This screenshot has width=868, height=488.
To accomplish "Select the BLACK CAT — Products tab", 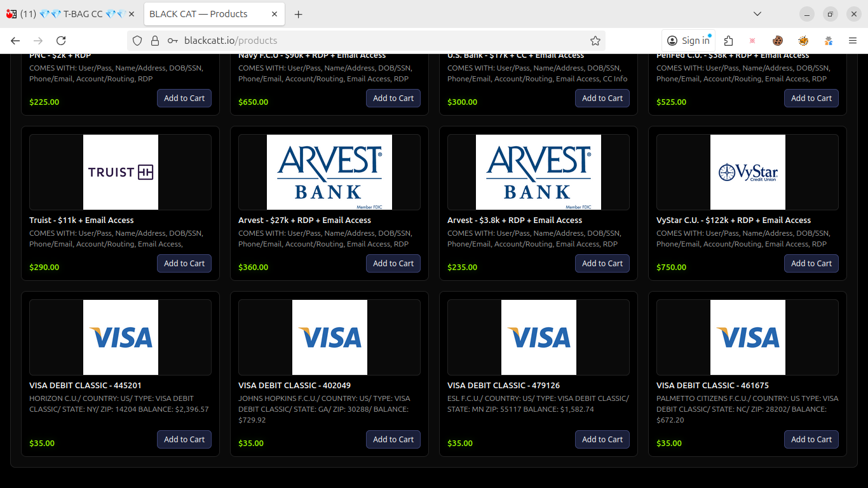I will [x=203, y=14].
